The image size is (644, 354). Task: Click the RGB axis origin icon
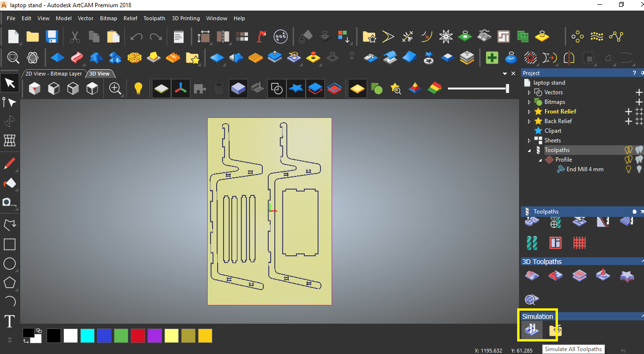[x=181, y=88]
